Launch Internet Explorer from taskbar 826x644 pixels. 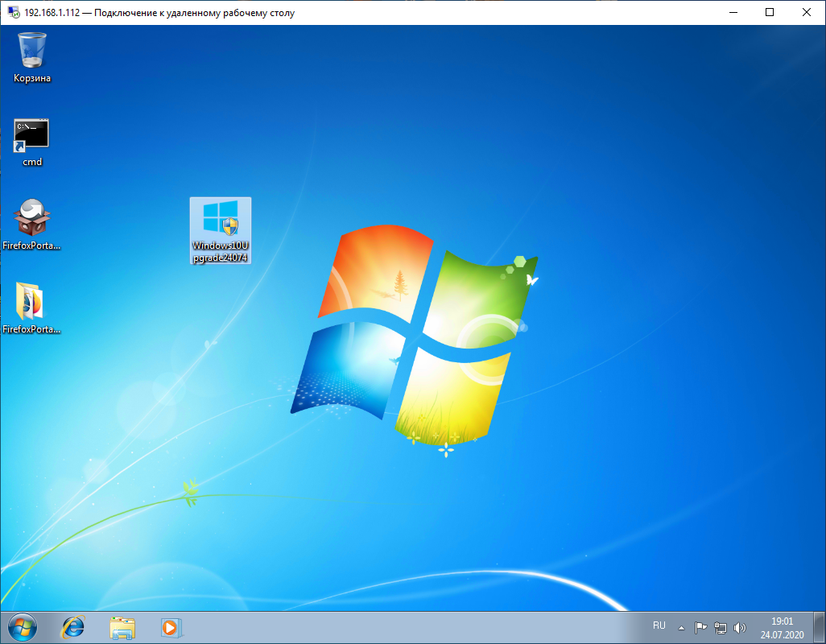click(x=72, y=628)
